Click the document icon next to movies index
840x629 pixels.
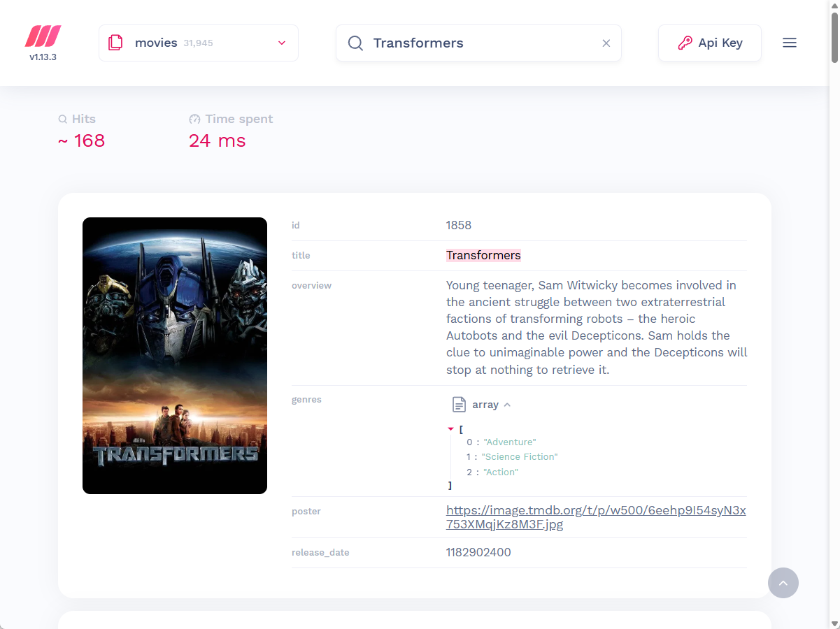coord(115,42)
